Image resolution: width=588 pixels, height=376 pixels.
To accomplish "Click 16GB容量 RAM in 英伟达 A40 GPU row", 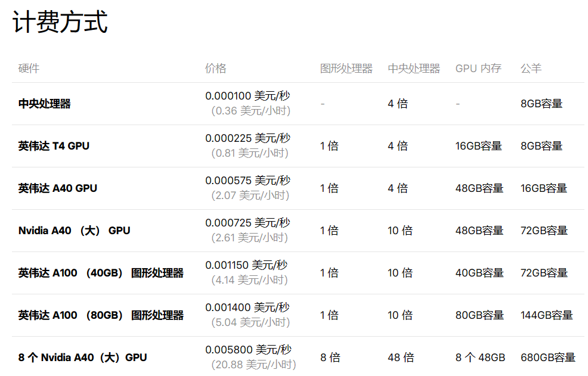I will (544, 188).
